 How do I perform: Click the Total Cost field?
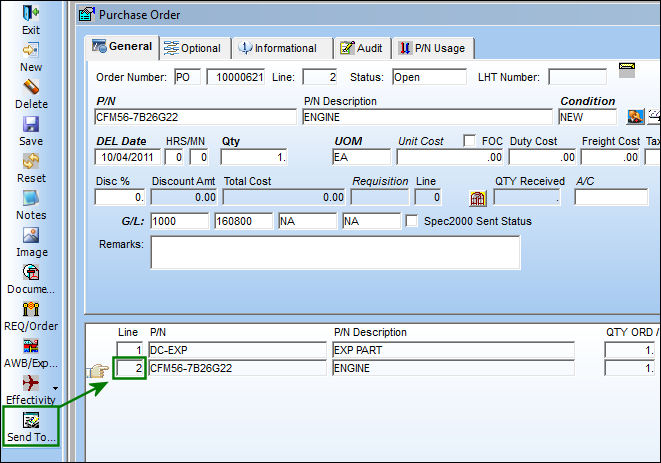point(284,197)
